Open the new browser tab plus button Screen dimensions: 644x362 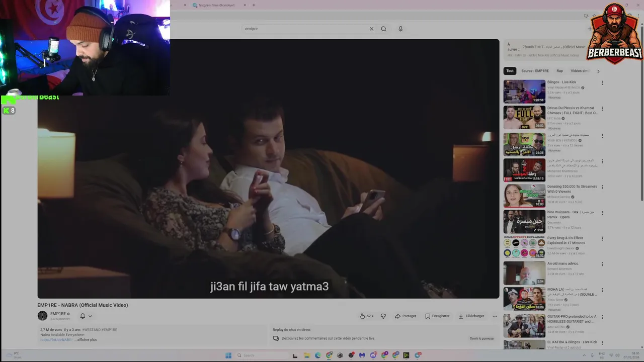[254, 5]
